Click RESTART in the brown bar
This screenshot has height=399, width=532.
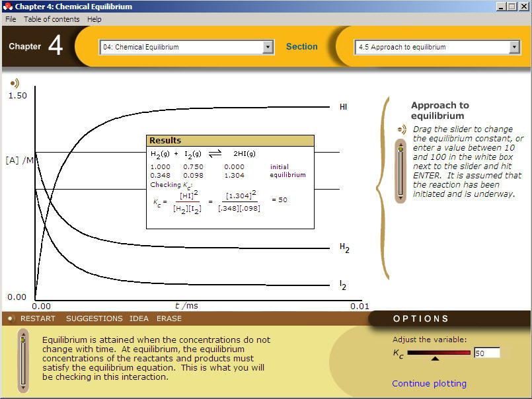(38, 318)
